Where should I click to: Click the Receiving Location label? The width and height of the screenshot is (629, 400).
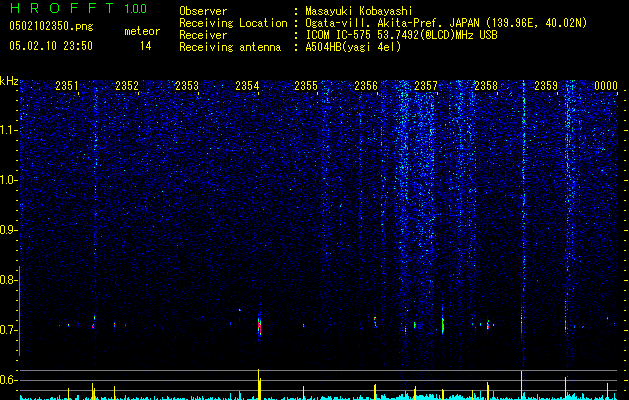233,23
